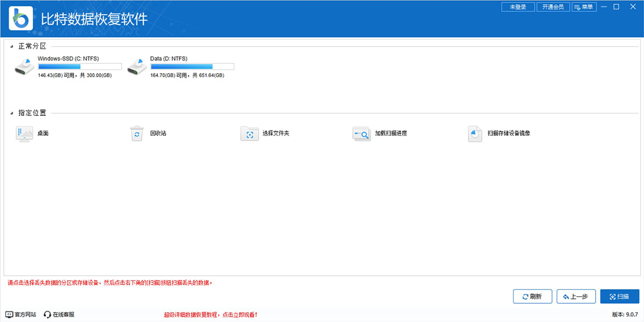
Task: Click the Load Scan Progress (加载扫描进度) icon
Action: point(362,134)
